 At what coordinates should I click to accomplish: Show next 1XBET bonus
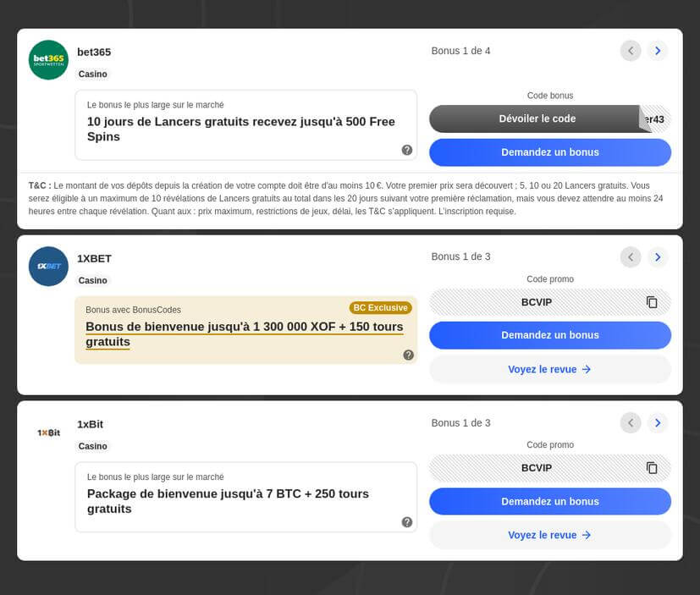[658, 257]
